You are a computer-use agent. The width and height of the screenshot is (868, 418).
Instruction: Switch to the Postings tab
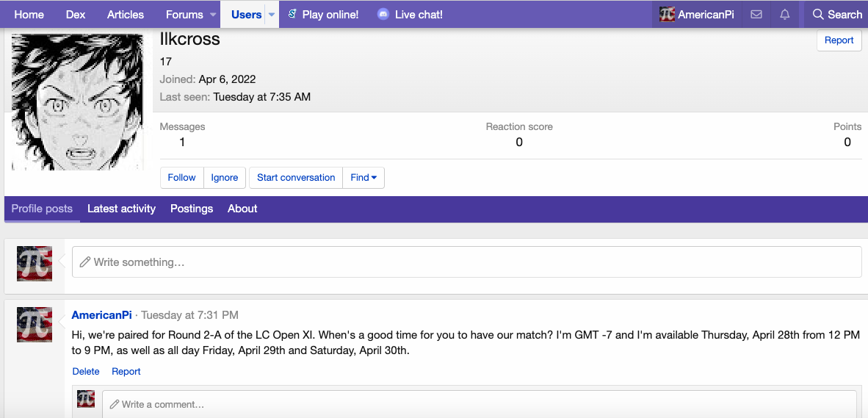[192, 209]
